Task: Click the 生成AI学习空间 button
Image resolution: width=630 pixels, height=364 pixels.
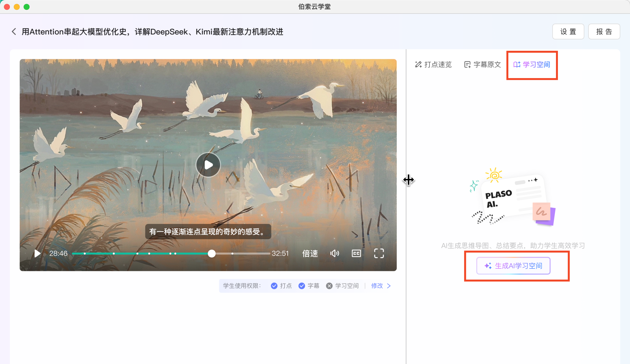Action: (513, 266)
